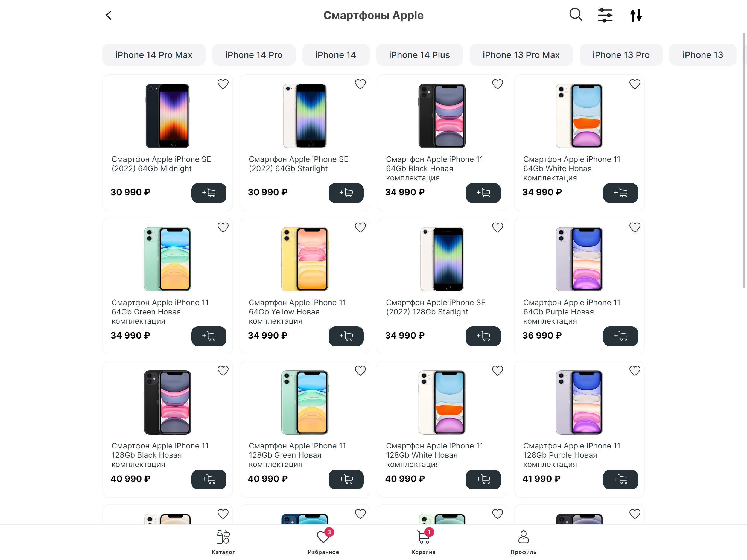The width and height of the screenshot is (747, 560).
Task: Click the vertical page scrollbar
Action: pyautogui.click(x=744, y=161)
